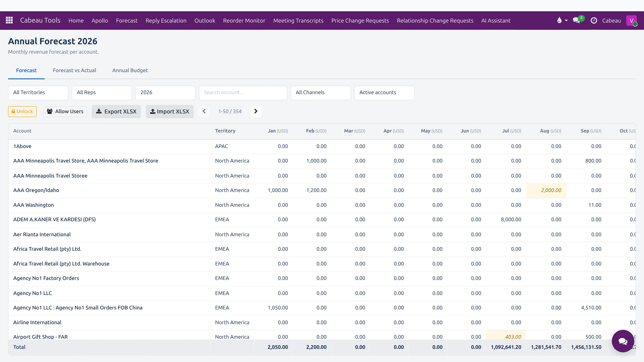
Task: Open the Active accounts filter
Action: coord(384,93)
